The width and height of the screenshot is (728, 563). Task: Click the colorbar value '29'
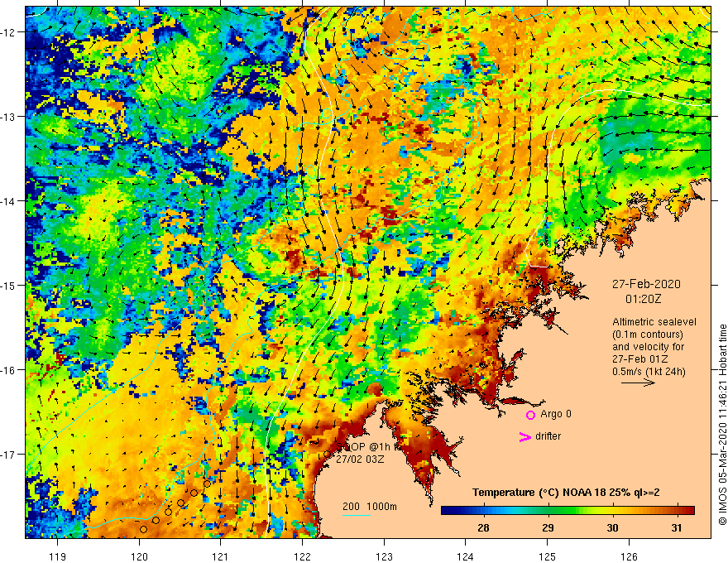tap(548, 527)
